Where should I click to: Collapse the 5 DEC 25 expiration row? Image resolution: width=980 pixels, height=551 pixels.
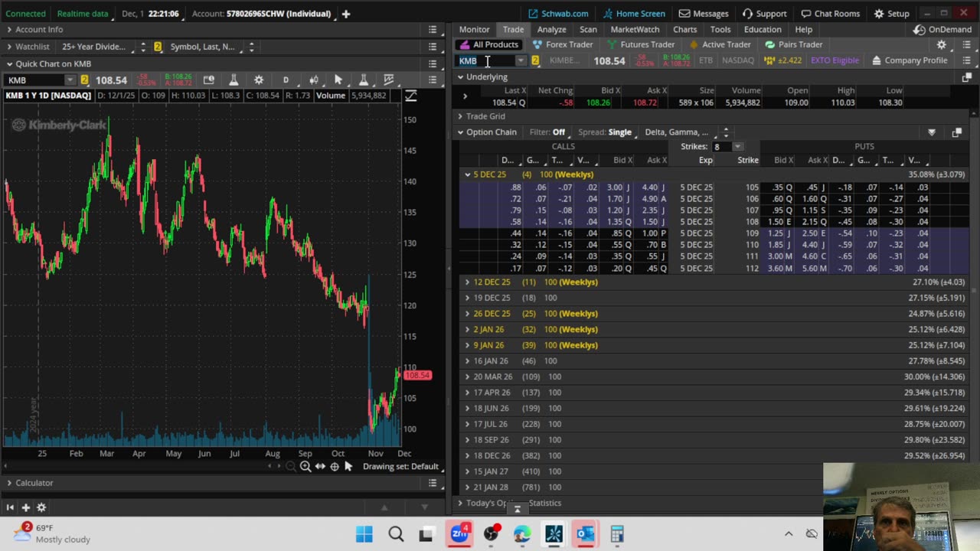[x=468, y=174]
